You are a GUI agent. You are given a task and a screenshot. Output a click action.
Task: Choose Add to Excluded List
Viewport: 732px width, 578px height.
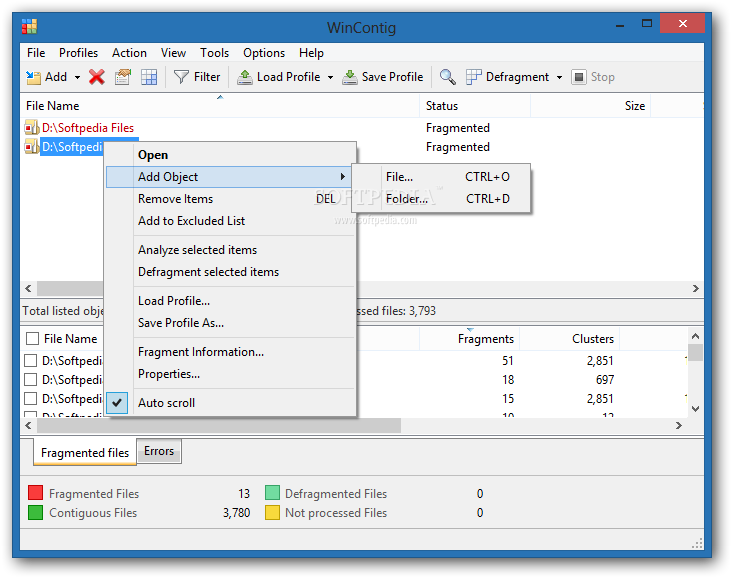(x=232, y=221)
